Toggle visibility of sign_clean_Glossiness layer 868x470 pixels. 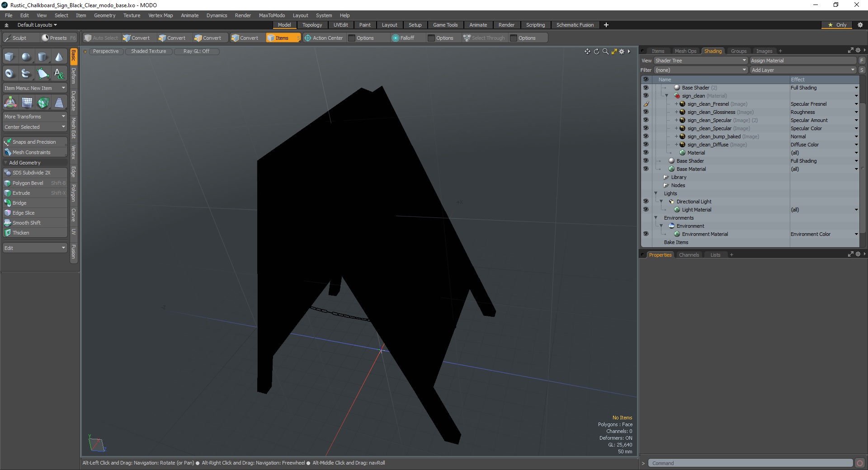[646, 112]
